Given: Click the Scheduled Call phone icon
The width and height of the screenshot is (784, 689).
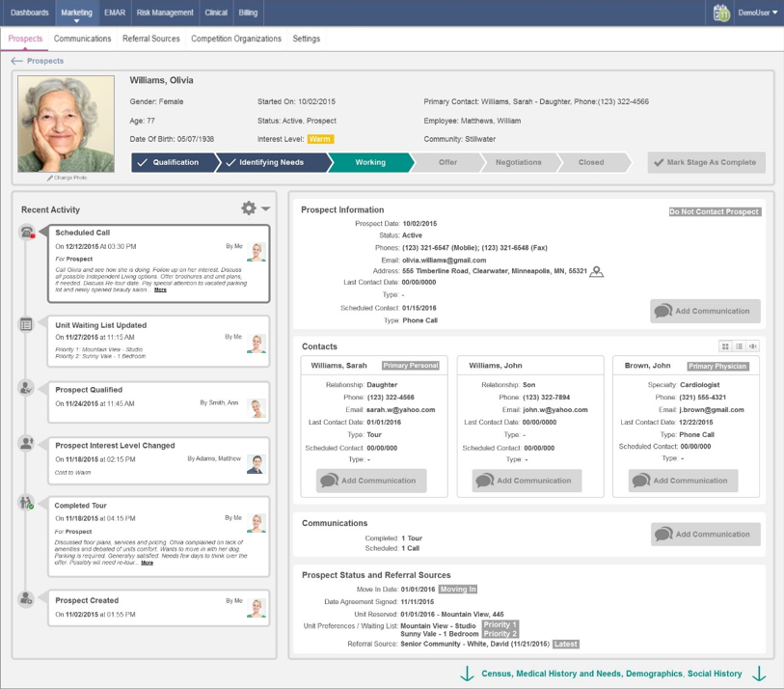Looking at the screenshot, I should pos(27,233).
